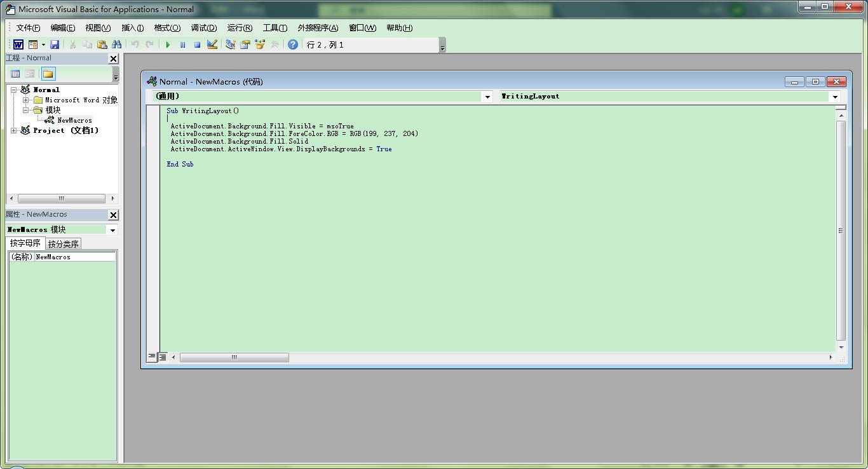Open toolbar options arrow beside line indicator
Image resolution: width=868 pixels, height=469 pixels.
point(442,45)
